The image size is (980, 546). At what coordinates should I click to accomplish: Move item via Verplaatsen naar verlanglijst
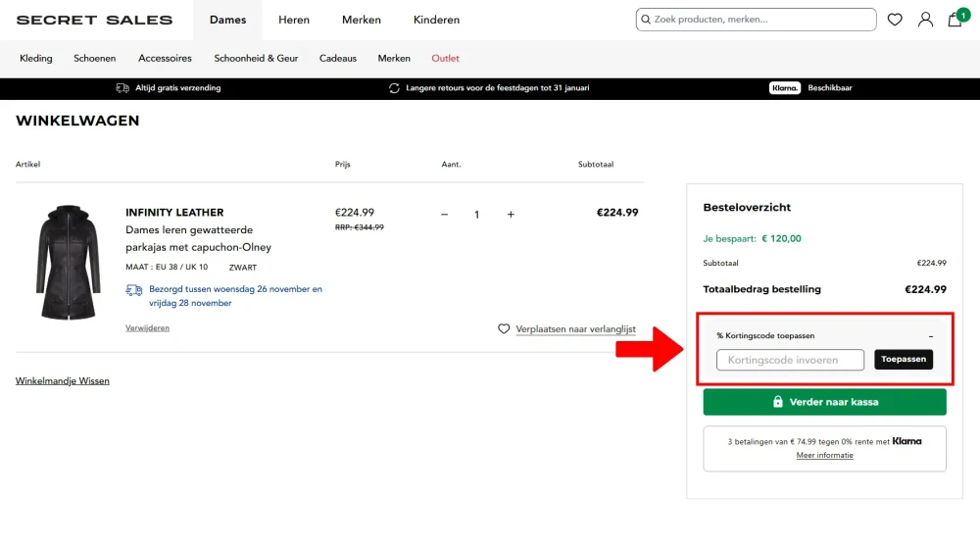[575, 329]
